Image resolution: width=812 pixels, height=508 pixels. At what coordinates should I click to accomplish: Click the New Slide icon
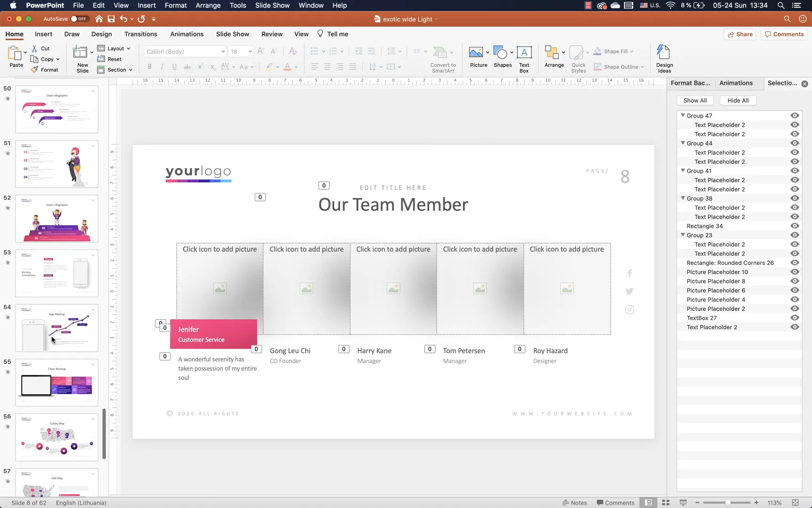[x=81, y=53]
